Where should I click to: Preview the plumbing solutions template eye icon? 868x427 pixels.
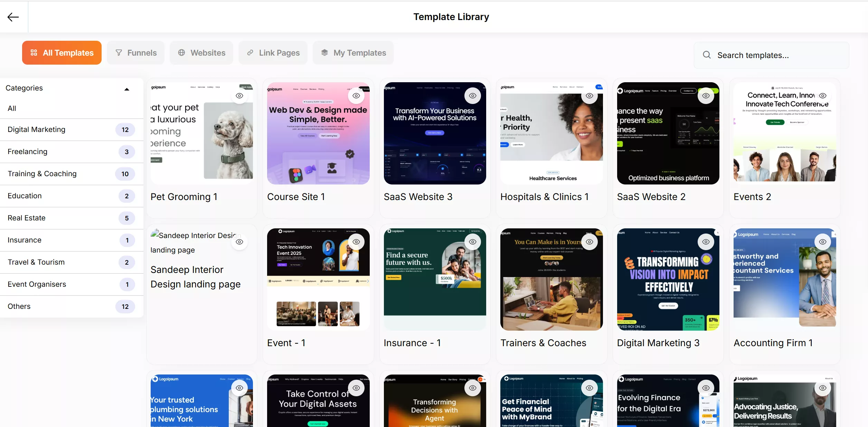[239, 388]
